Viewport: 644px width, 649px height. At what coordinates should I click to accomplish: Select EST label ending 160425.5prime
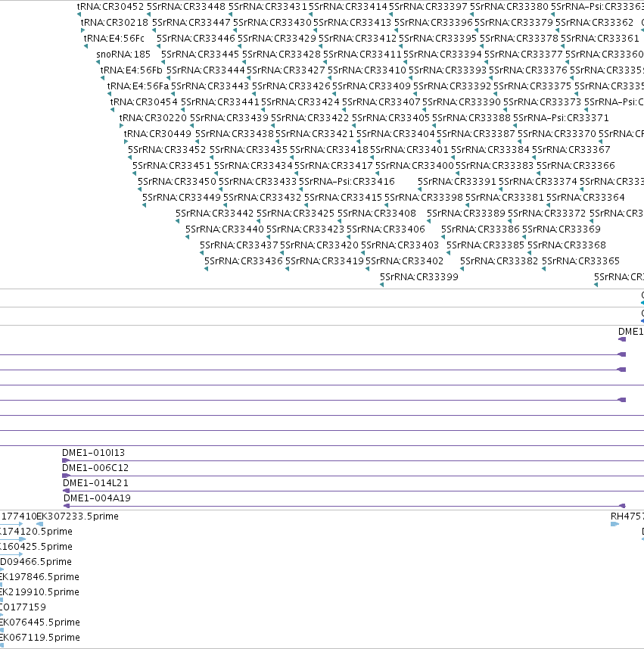click(36, 546)
